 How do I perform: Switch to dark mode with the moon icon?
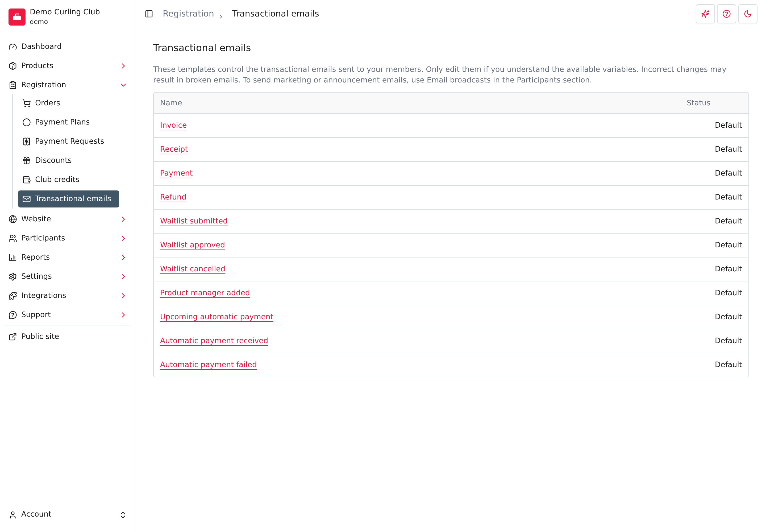pyautogui.click(x=748, y=14)
